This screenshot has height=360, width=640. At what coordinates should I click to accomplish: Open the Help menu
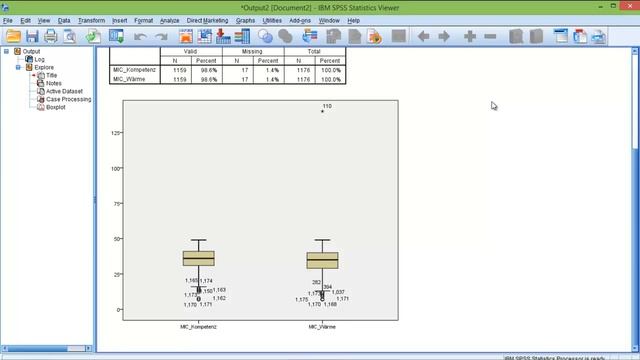pos(353,20)
